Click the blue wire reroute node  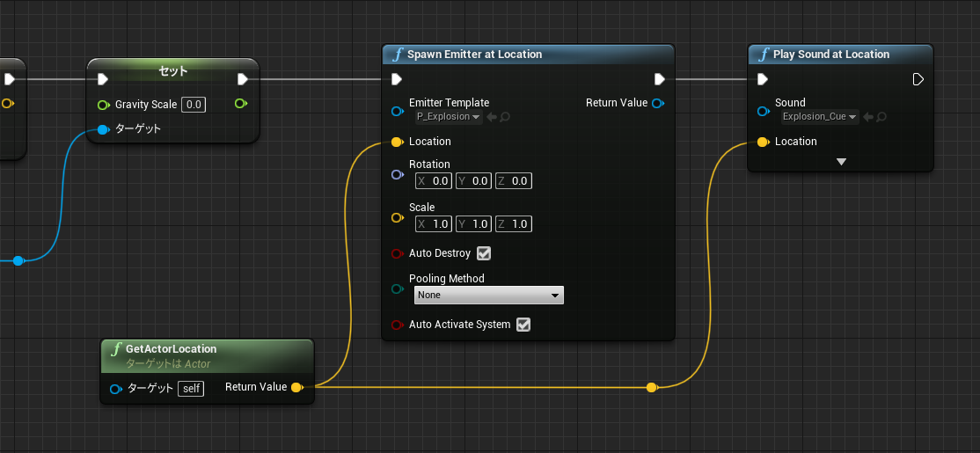point(18,260)
